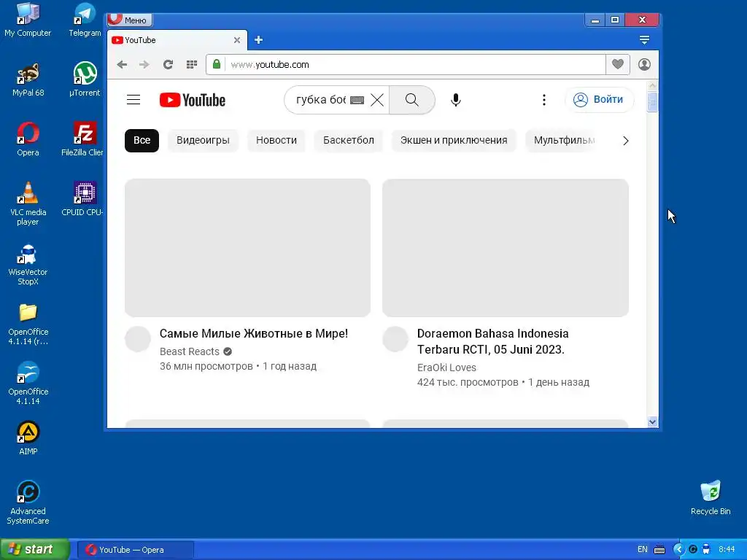Select the Telegram desktop icon

coord(85,20)
